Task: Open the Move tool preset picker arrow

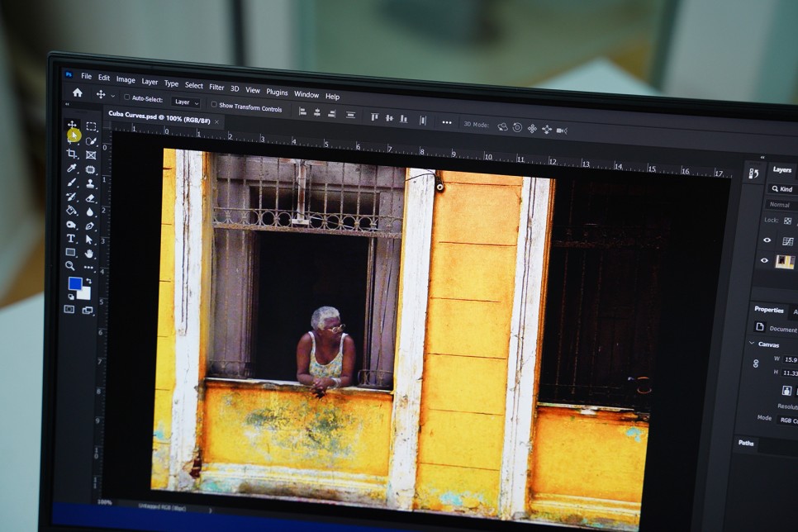Action: pyautogui.click(x=112, y=96)
